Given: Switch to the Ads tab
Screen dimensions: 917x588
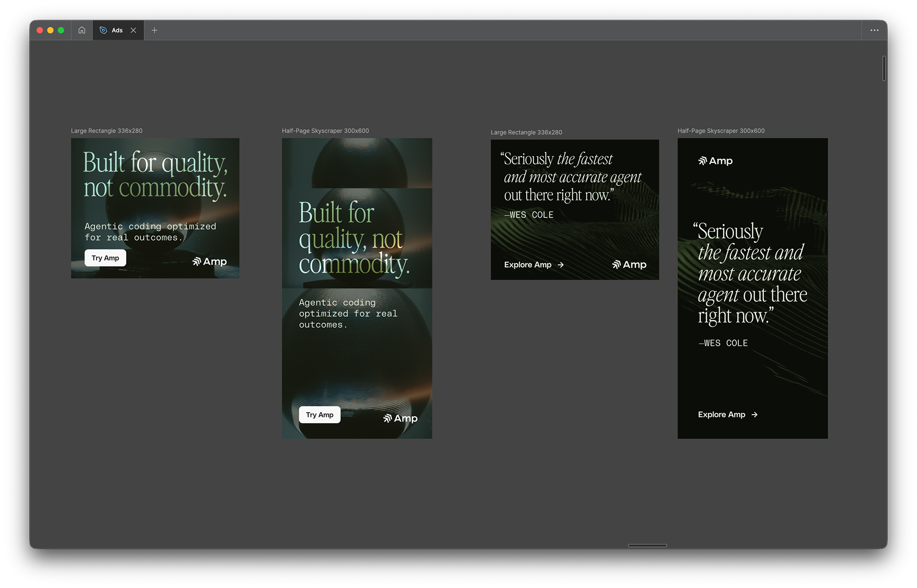Looking at the screenshot, I should 117,30.
